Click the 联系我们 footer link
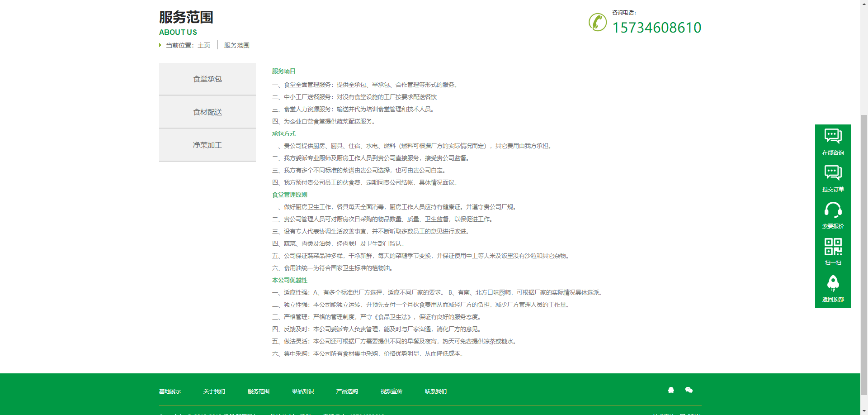Viewport: 868px width, 415px height. tap(436, 391)
